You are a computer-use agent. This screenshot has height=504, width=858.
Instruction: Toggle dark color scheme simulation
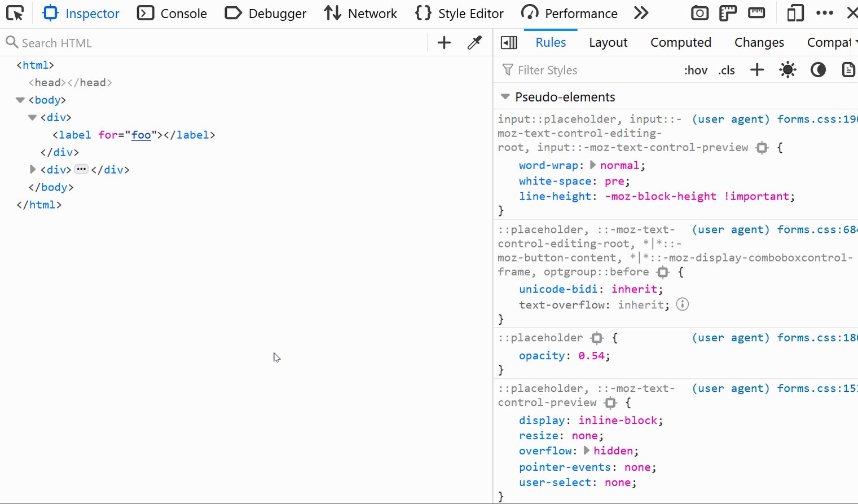click(818, 70)
